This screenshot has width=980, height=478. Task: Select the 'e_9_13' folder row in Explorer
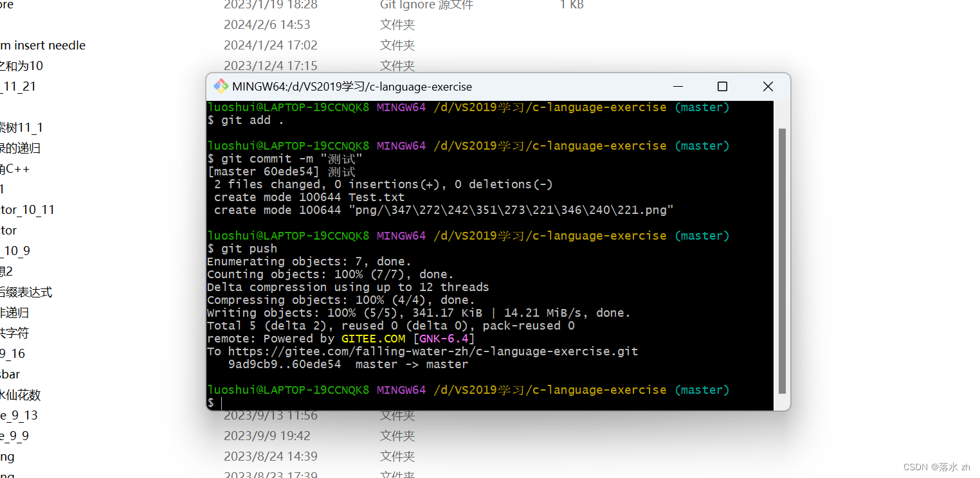click(x=19, y=415)
